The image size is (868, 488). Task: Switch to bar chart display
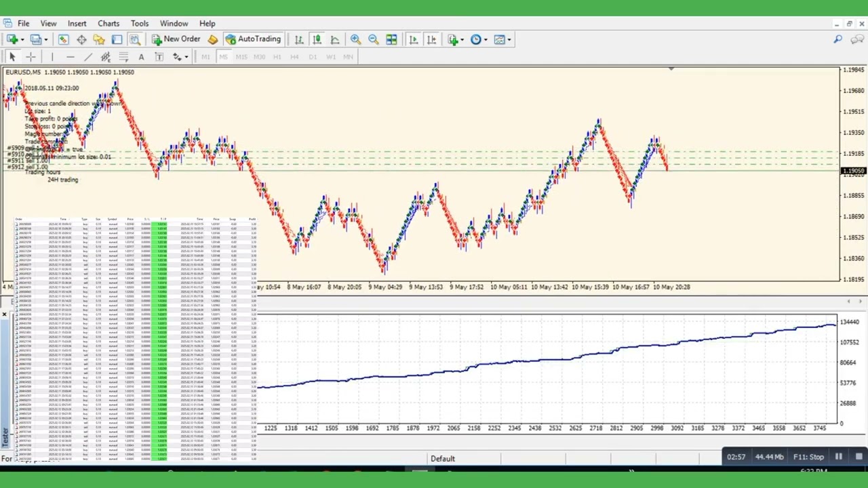point(299,39)
